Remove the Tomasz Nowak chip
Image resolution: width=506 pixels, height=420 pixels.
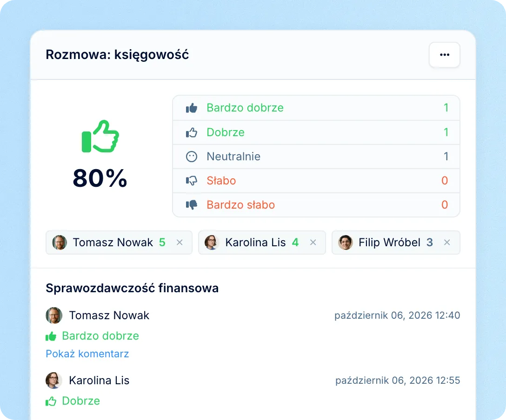[x=180, y=243]
